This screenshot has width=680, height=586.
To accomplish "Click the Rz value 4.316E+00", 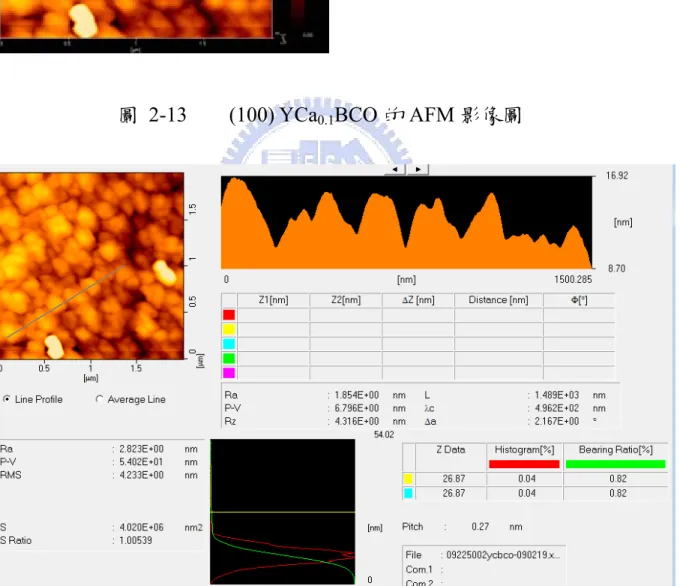I will pos(356,421).
